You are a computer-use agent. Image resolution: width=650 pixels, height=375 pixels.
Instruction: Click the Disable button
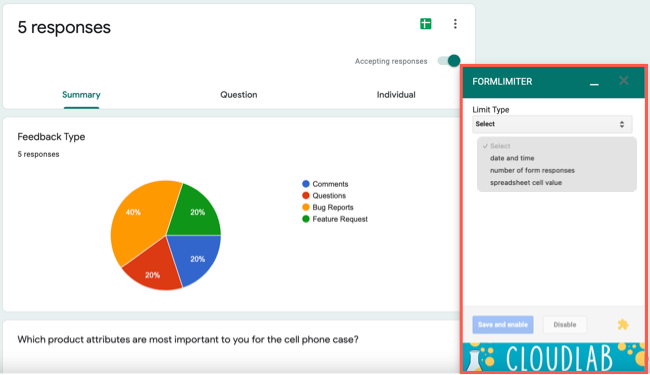(565, 324)
